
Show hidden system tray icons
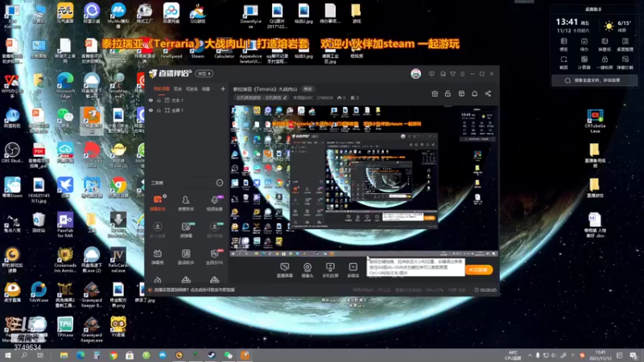(530, 356)
